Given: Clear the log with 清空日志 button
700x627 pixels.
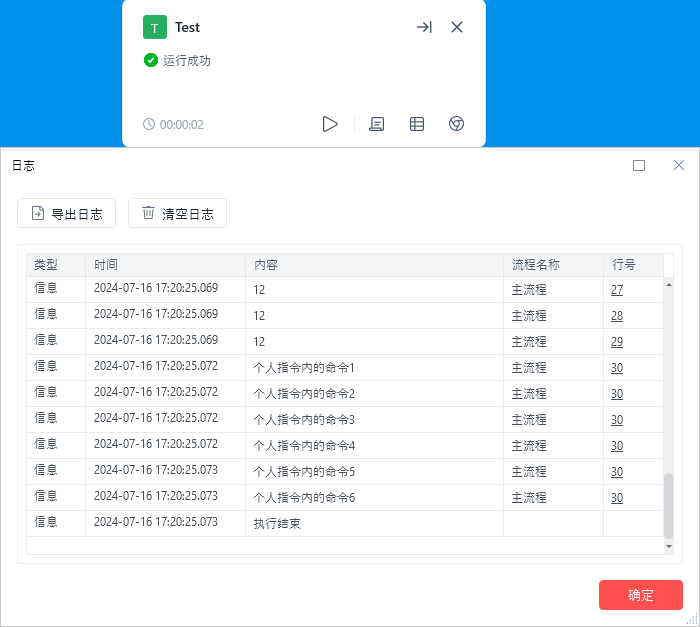Looking at the screenshot, I should (177, 213).
